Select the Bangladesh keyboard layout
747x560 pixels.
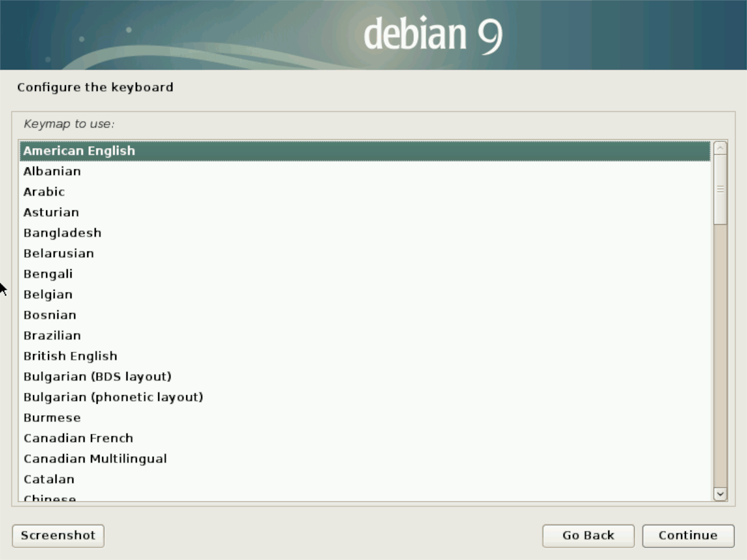[x=62, y=233]
